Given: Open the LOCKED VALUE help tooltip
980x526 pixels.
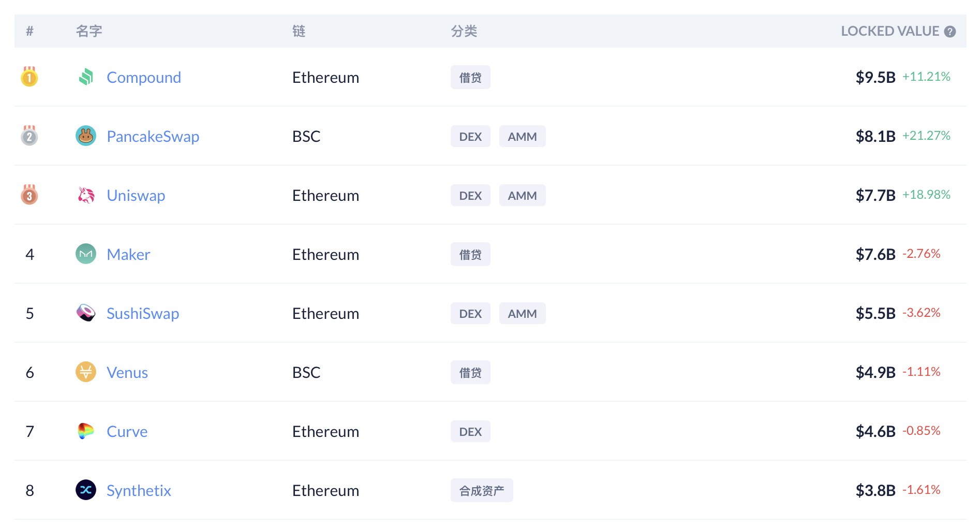Looking at the screenshot, I should [x=951, y=31].
